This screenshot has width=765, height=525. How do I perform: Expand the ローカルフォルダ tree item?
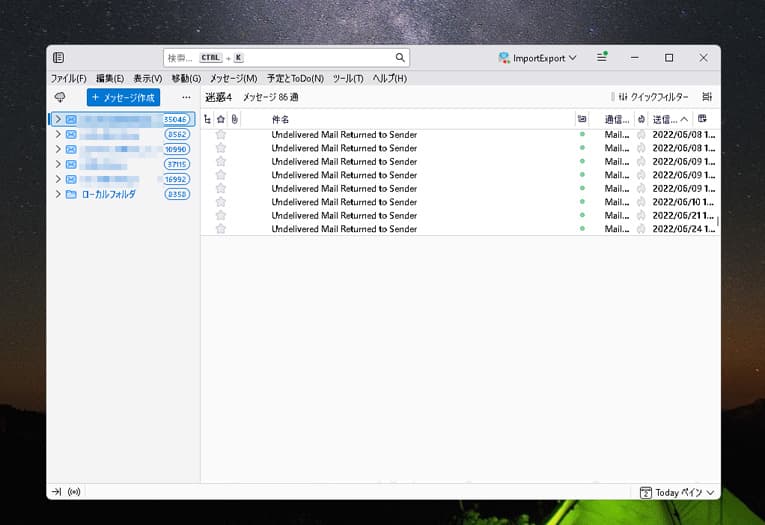(58, 194)
